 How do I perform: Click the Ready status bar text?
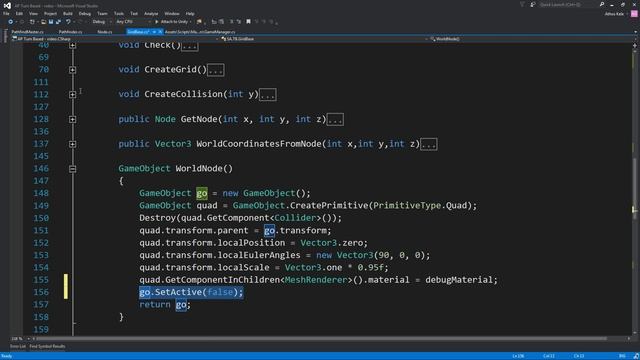pyautogui.click(x=7, y=356)
